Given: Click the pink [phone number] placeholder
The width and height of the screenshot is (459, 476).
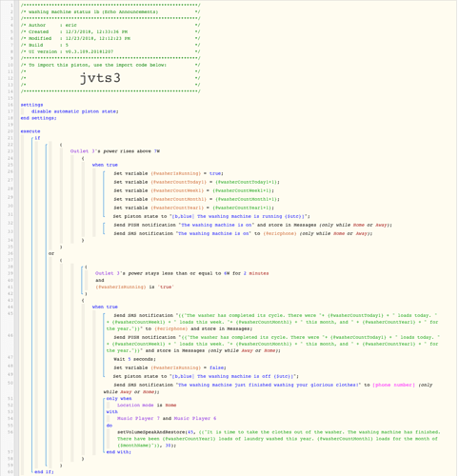Looking at the screenshot, I should (394, 385).
